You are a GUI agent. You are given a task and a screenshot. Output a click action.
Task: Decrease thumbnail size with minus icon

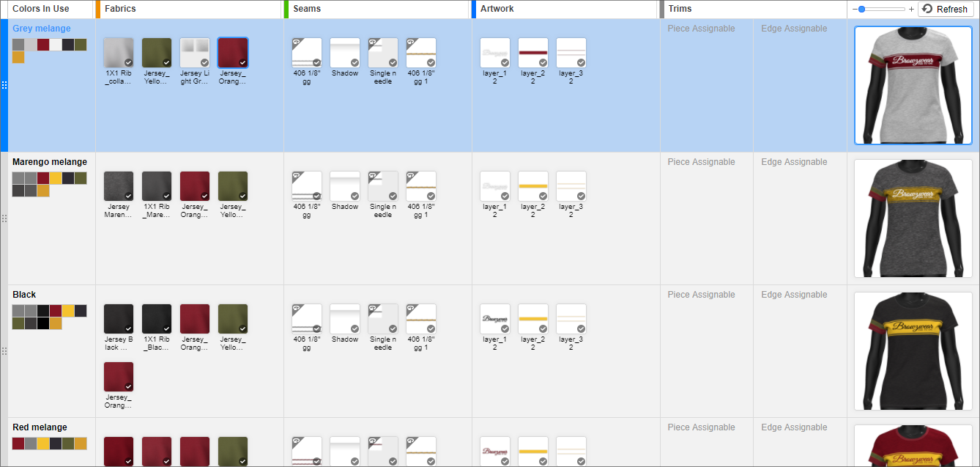click(x=855, y=9)
